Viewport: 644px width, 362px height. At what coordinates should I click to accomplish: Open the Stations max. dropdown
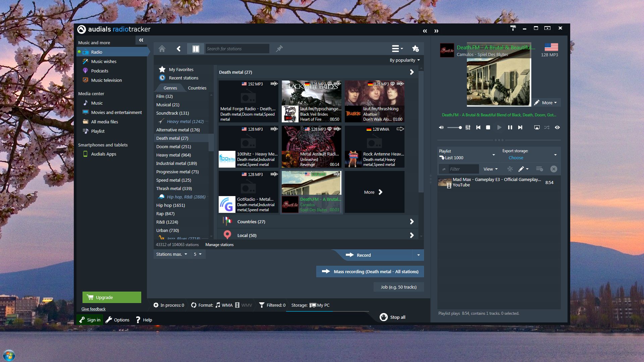click(171, 254)
